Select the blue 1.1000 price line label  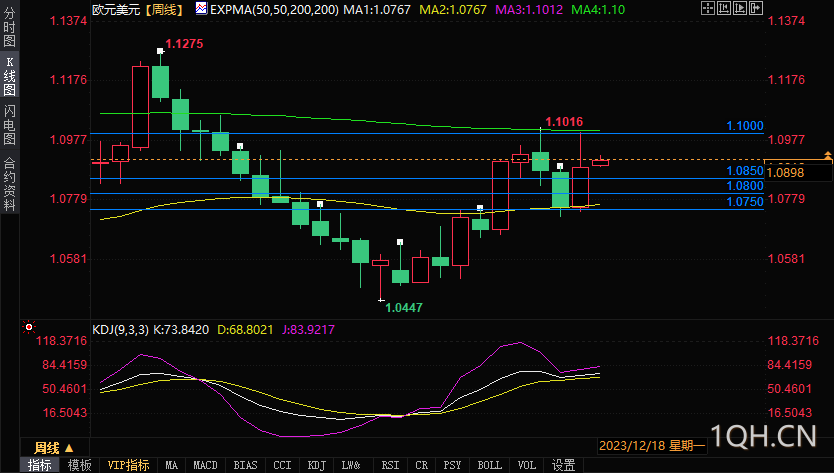point(745,126)
